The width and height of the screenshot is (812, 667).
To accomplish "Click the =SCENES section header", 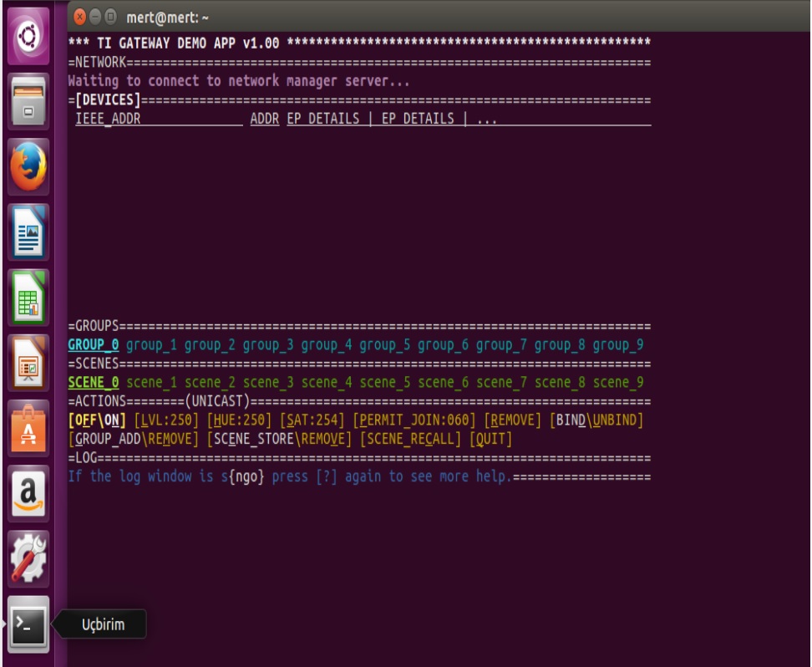I will [94, 364].
